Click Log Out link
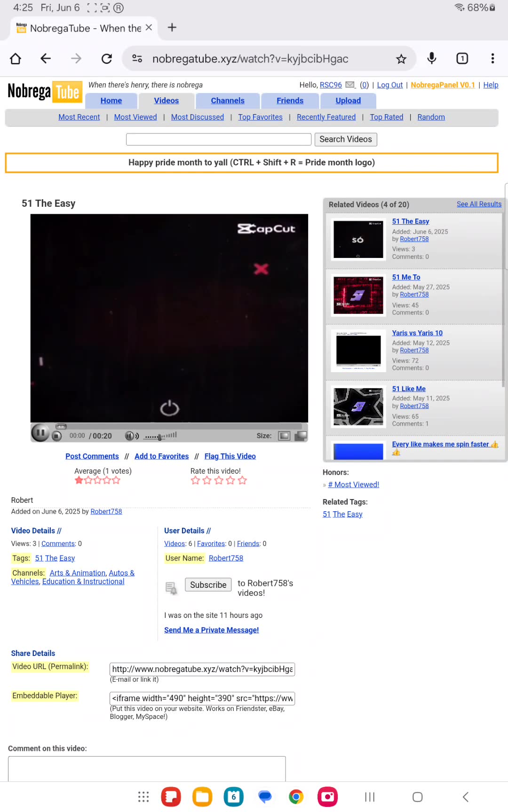Screen dimensions: 508x812 coord(390,85)
